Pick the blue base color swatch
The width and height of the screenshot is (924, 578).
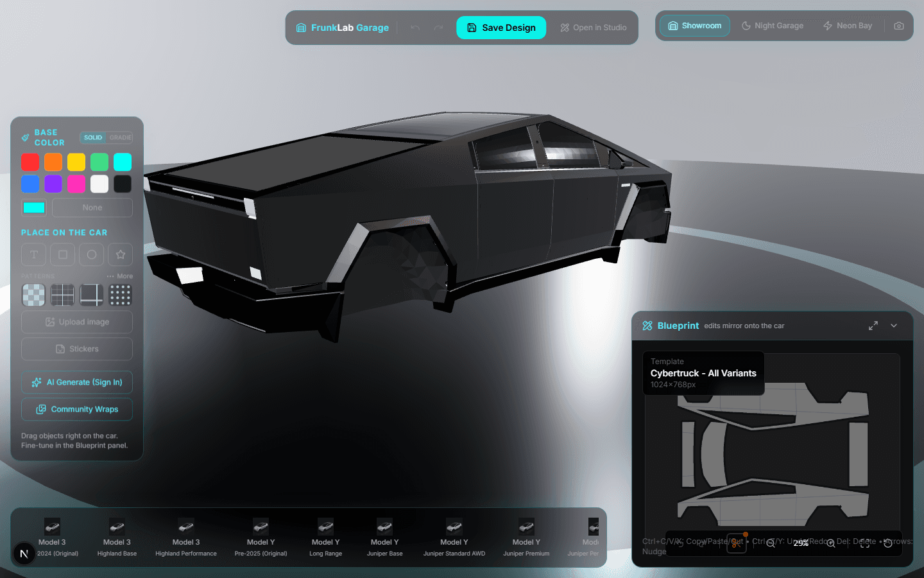pyautogui.click(x=30, y=184)
